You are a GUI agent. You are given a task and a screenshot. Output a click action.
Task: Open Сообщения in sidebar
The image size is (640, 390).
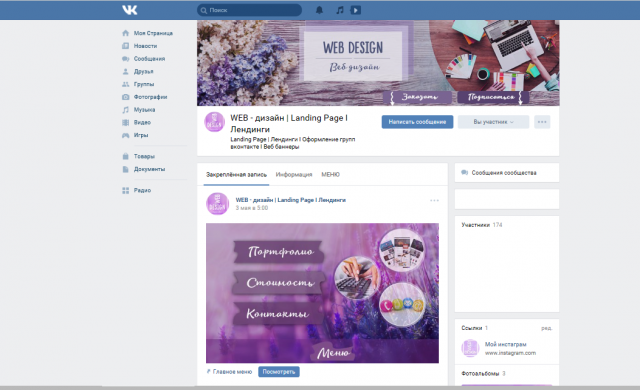pos(149,59)
